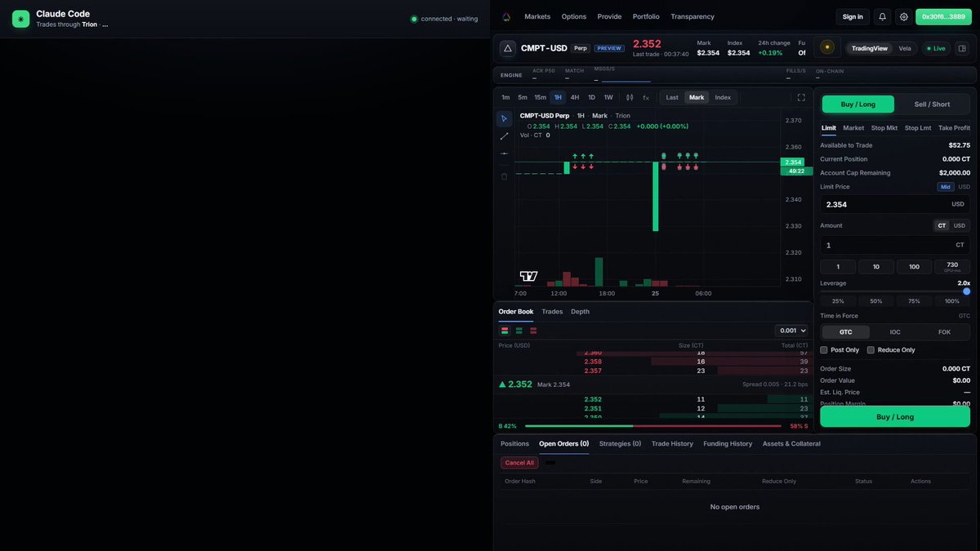The width and height of the screenshot is (980, 551).
Task: Adjust the Leverage slider handle
Action: (x=967, y=291)
